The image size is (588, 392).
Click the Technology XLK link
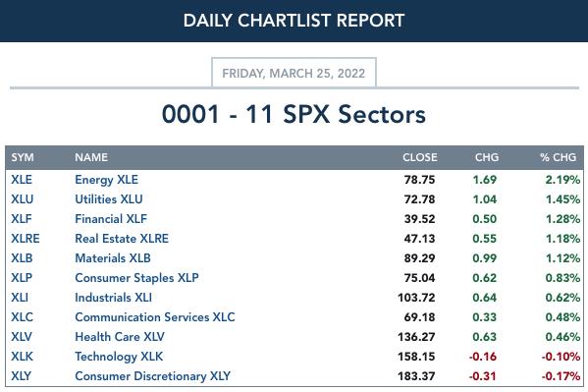pyautogui.click(x=119, y=357)
